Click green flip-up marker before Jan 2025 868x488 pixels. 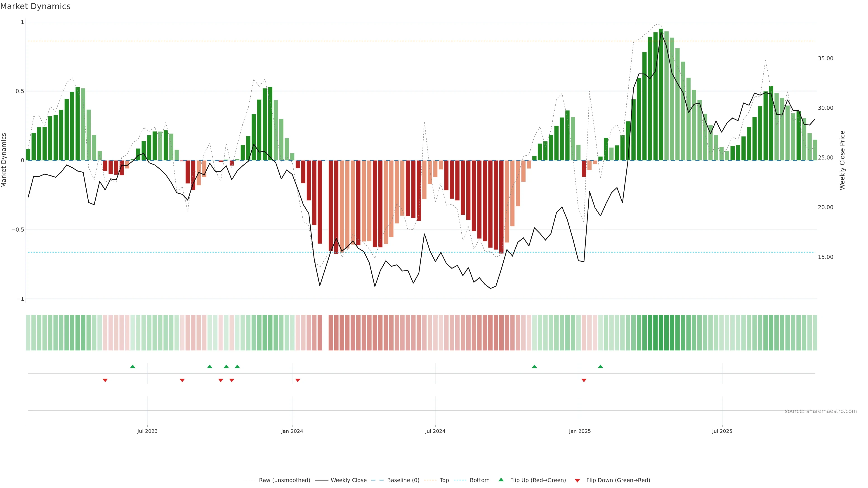[x=534, y=366]
